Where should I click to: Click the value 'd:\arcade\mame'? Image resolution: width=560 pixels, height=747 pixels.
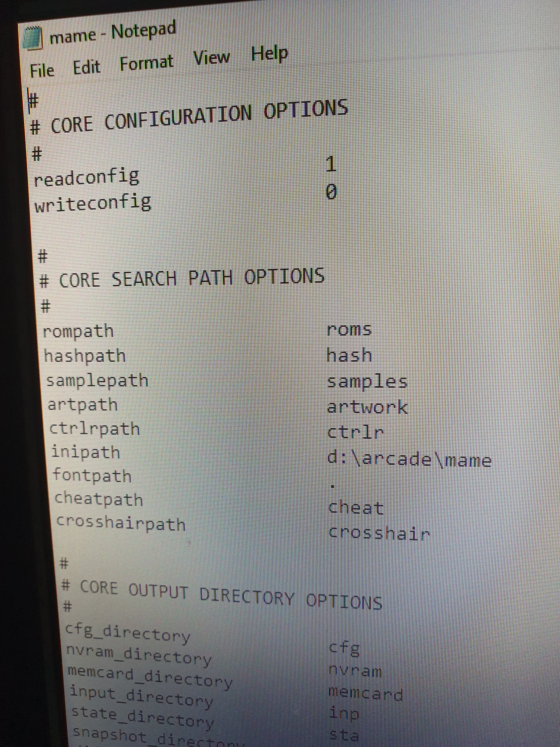409,460
